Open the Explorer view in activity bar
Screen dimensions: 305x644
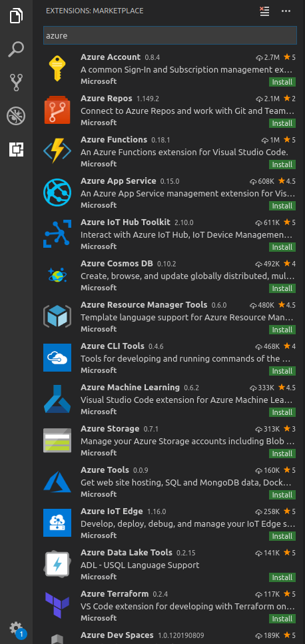pos(17,15)
